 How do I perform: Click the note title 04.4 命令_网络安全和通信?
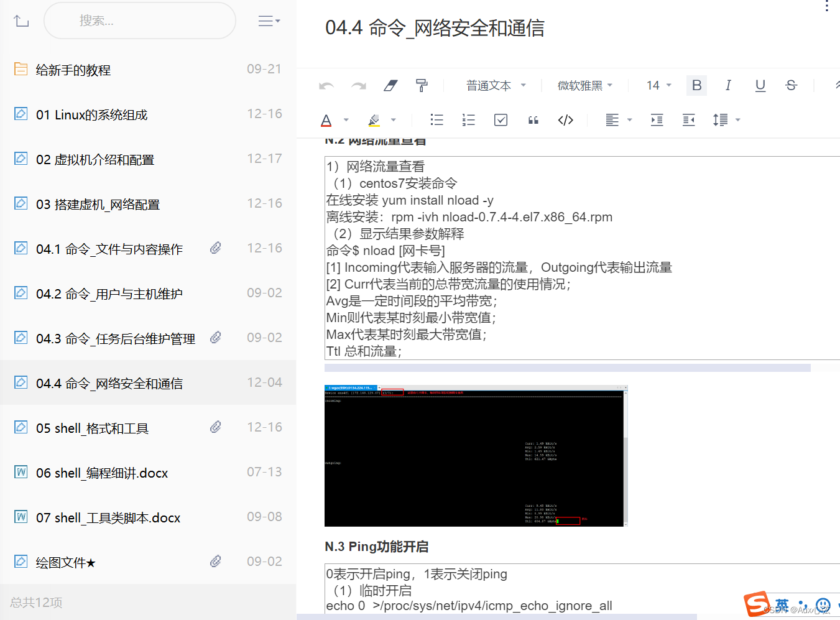click(x=435, y=28)
